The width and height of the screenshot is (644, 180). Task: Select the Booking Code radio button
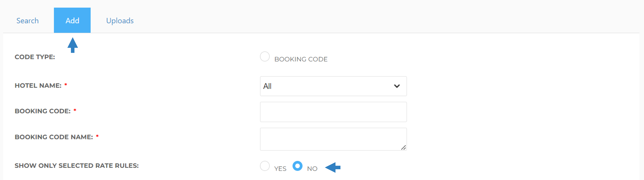265,57
